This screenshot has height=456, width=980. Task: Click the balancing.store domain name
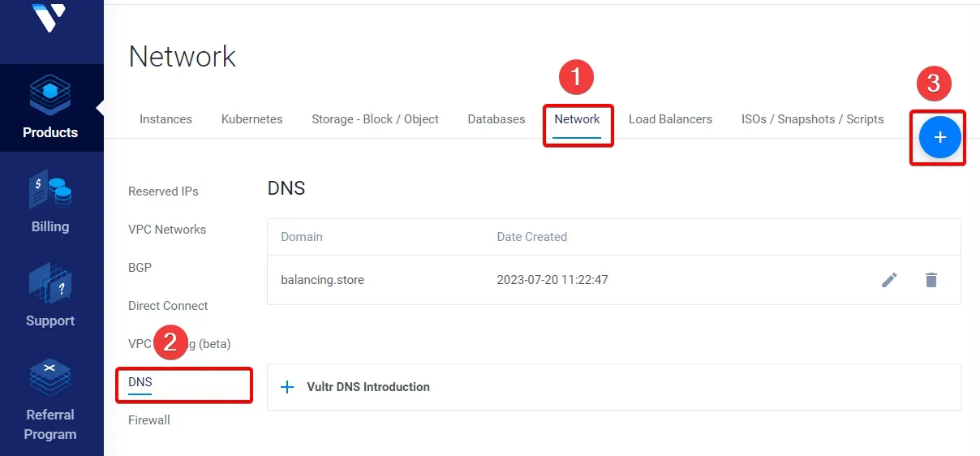pos(322,280)
